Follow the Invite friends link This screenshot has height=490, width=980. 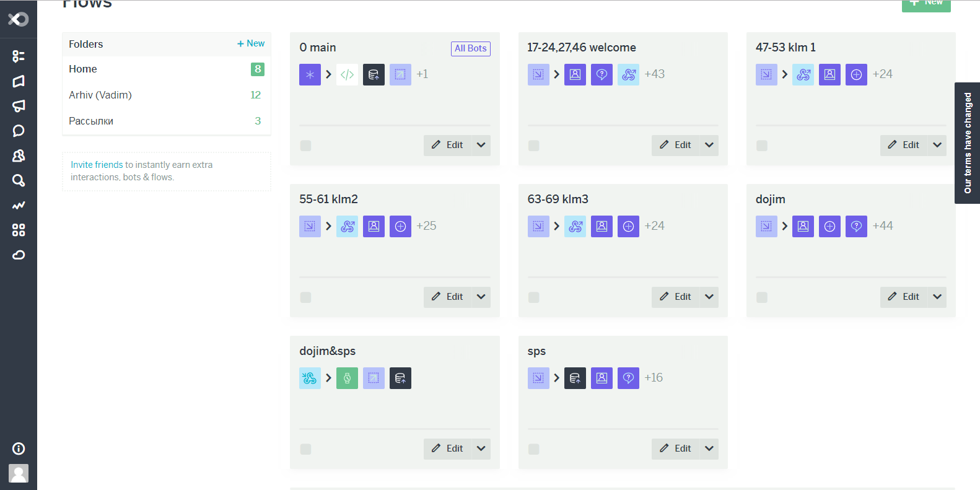(97, 165)
